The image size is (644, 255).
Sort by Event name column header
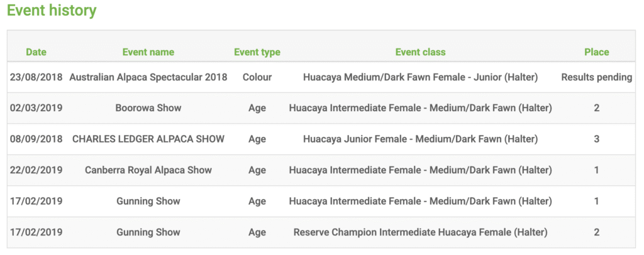click(148, 52)
